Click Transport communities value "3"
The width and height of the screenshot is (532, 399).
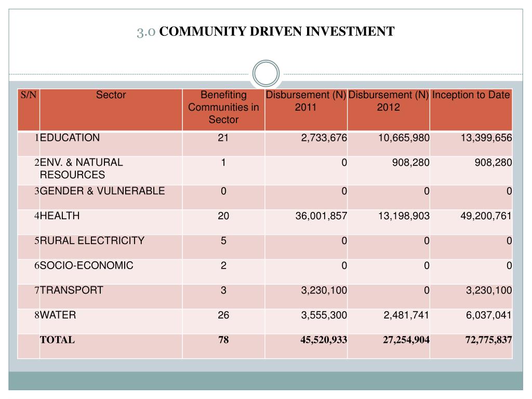point(223,290)
